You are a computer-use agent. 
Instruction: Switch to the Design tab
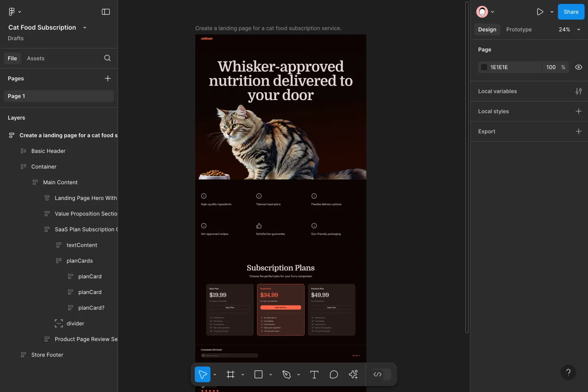pyautogui.click(x=487, y=30)
